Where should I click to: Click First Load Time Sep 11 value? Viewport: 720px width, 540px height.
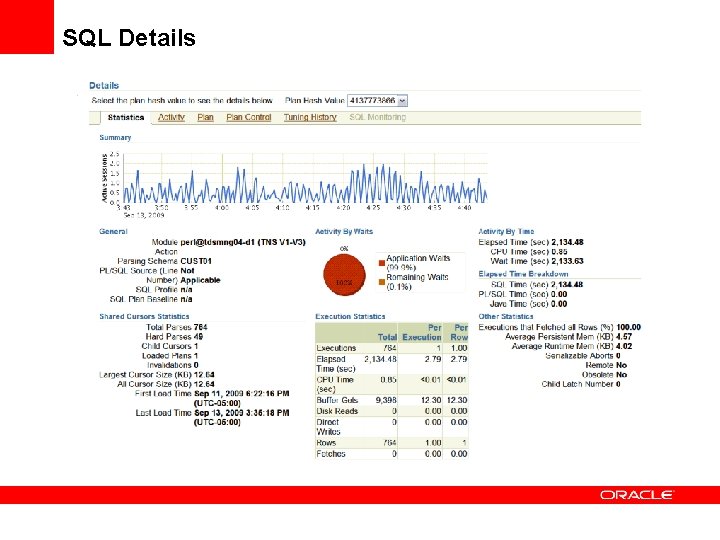click(242, 398)
